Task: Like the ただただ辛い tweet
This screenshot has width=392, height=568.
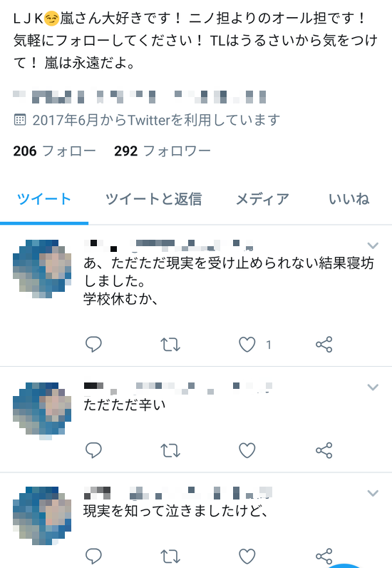Action: point(247,451)
